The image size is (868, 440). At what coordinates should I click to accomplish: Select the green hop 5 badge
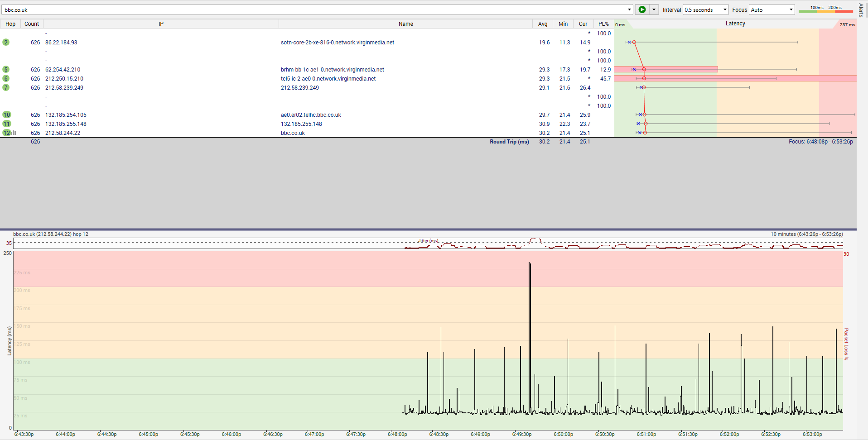6,69
